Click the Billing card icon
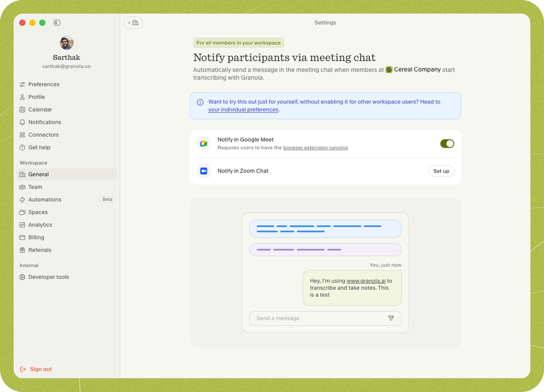The height and width of the screenshot is (392, 544). click(x=22, y=238)
